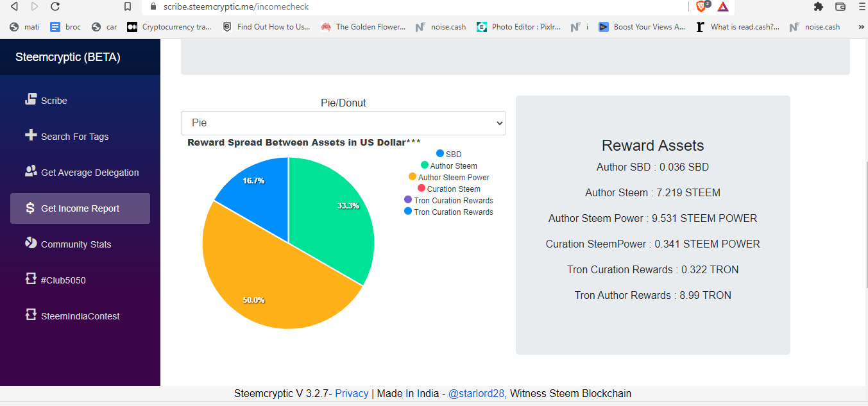The image size is (868, 406).
Task: Go to Search For Tags
Action: pyautogui.click(x=80, y=136)
